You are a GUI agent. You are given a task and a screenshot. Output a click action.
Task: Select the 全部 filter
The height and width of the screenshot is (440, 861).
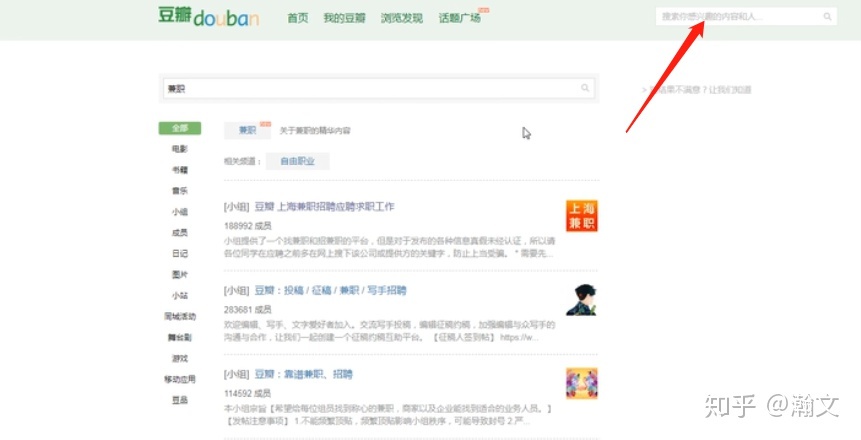pyautogui.click(x=180, y=128)
